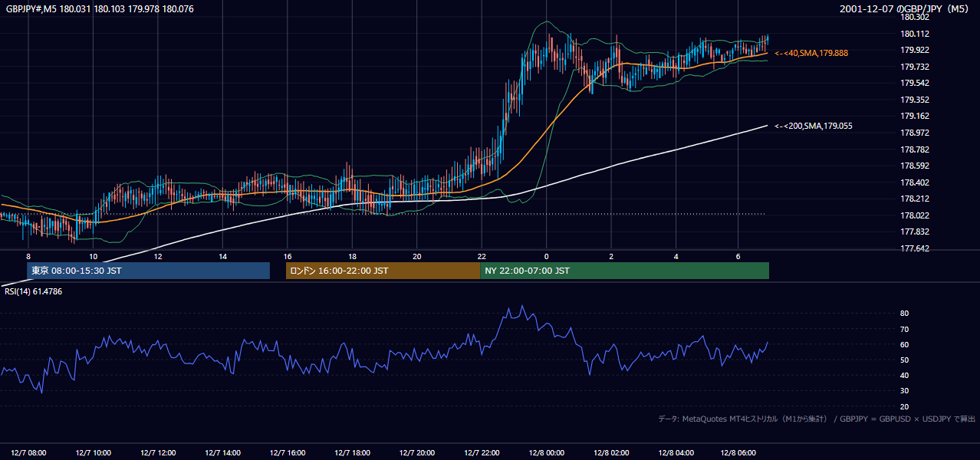The width and height of the screenshot is (980, 460).
Task: Click price axis value 180.112
Action: point(914,34)
